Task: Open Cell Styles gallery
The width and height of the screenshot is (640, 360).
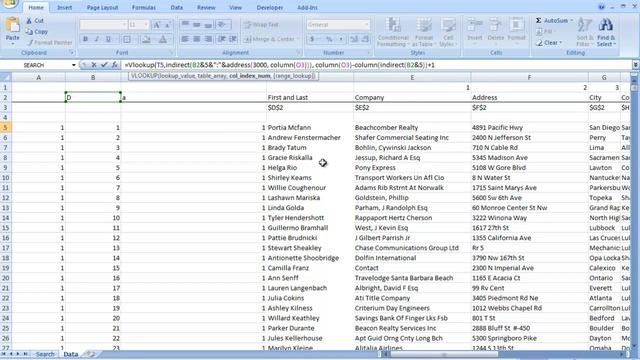Action: [x=447, y=32]
